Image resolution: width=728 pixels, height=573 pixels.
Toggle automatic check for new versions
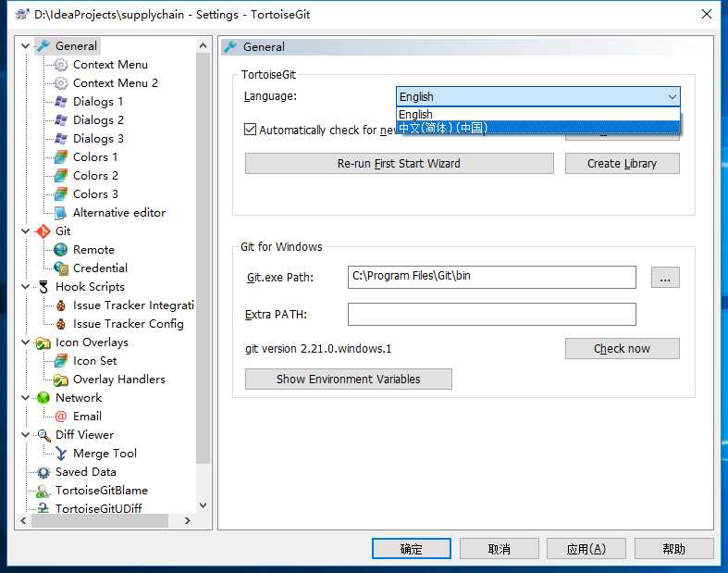pos(251,130)
